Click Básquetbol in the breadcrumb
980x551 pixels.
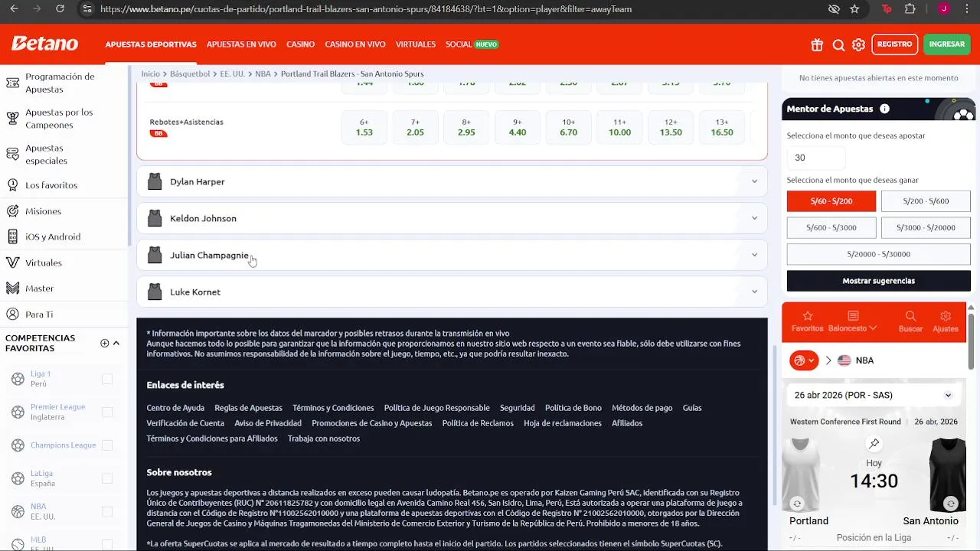pos(190,74)
